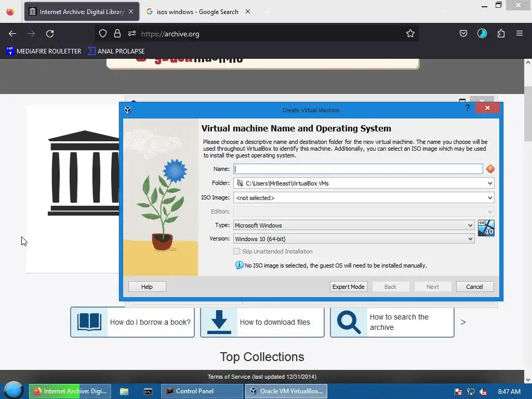Bookmark this page with the star icon
Image resolution: width=532 pixels, height=399 pixels.
point(410,33)
